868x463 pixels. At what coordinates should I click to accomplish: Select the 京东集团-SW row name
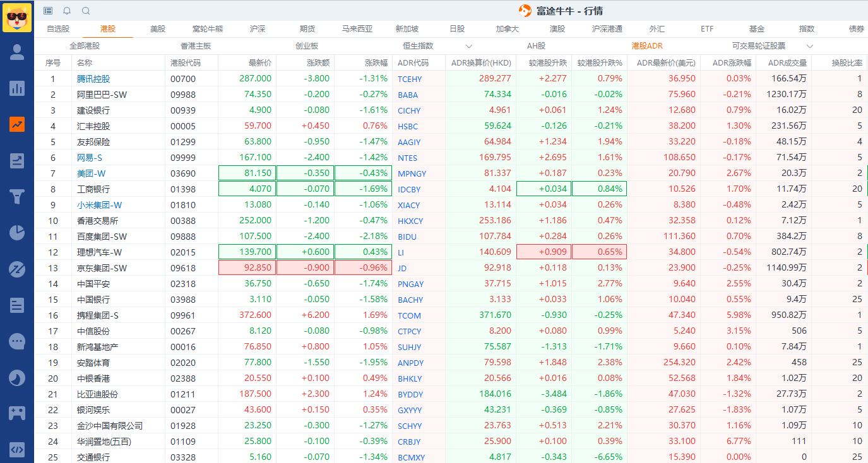click(102, 268)
